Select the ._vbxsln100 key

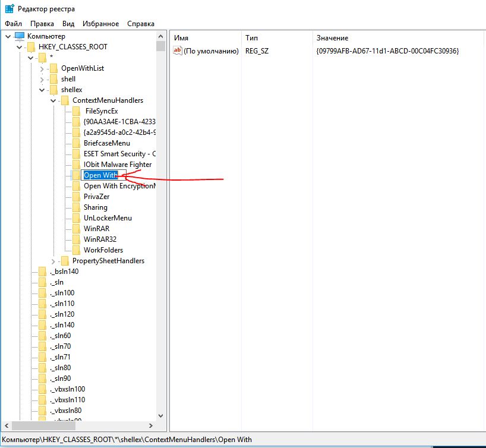tap(67, 389)
